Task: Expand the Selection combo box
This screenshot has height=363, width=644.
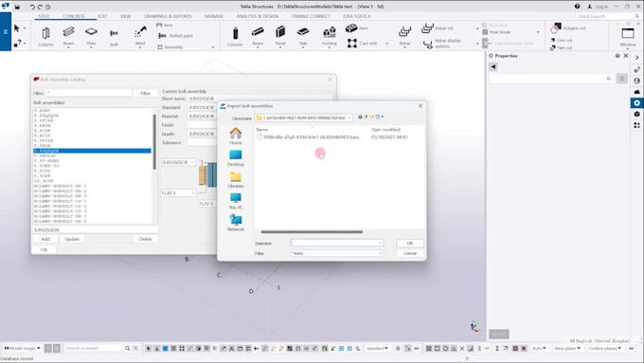Action: pos(380,243)
